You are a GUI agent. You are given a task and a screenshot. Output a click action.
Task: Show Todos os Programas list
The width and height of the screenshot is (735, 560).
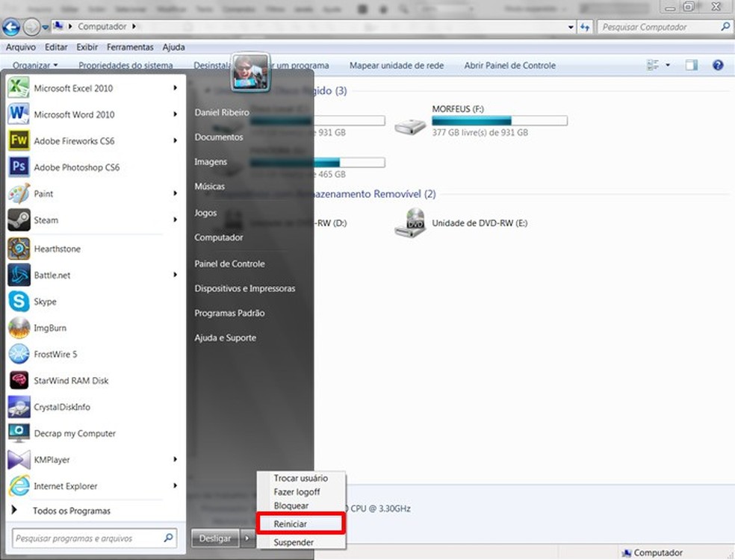point(71,511)
